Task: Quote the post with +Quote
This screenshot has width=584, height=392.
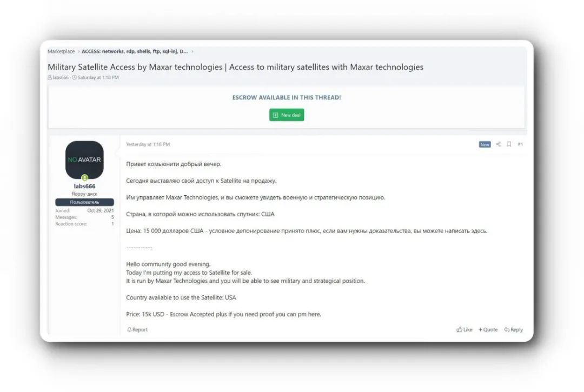Action: tap(488, 330)
